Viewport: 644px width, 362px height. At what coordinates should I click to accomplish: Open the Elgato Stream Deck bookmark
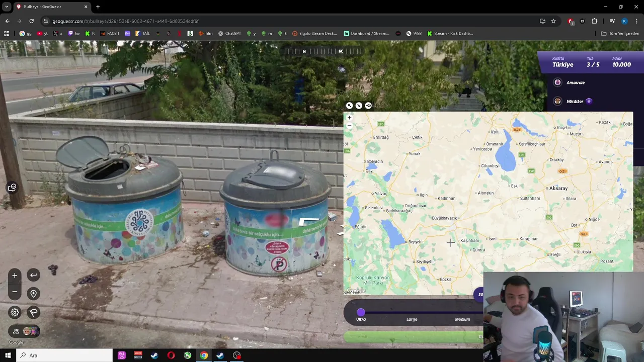point(314,34)
